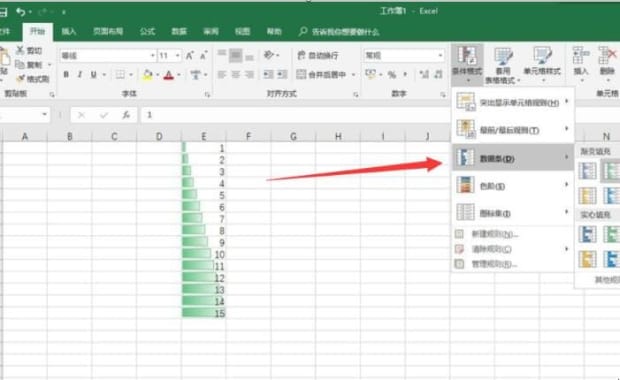This screenshot has width=620, height=380.
Task: Click Cell Styles button
Action: click(x=542, y=64)
